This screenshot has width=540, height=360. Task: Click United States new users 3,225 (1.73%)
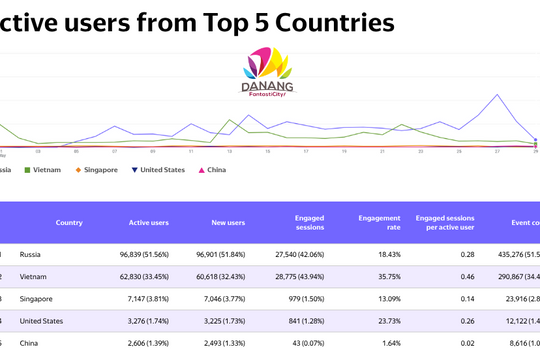(x=225, y=321)
